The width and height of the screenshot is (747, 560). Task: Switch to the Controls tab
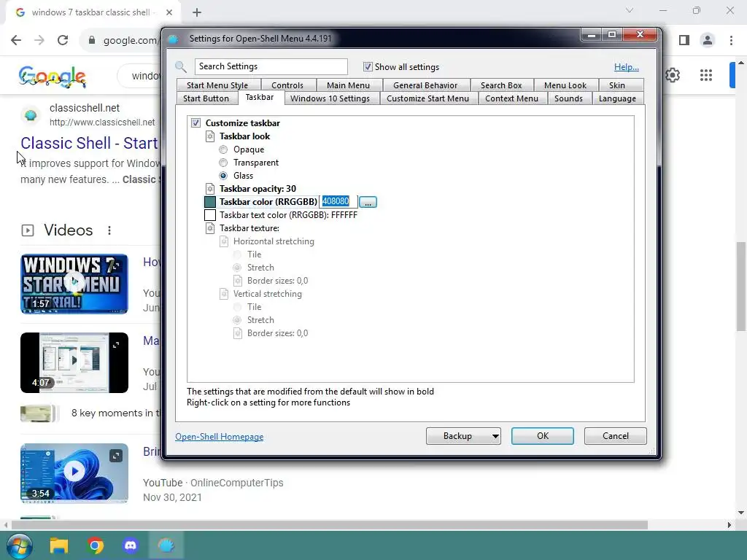pyautogui.click(x=287, y=85)
